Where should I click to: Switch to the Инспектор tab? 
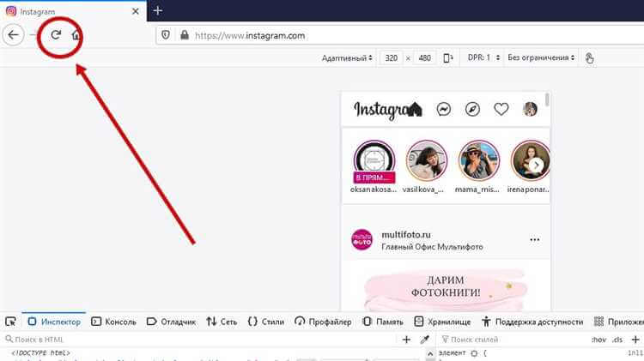click(x=54, y=322)
